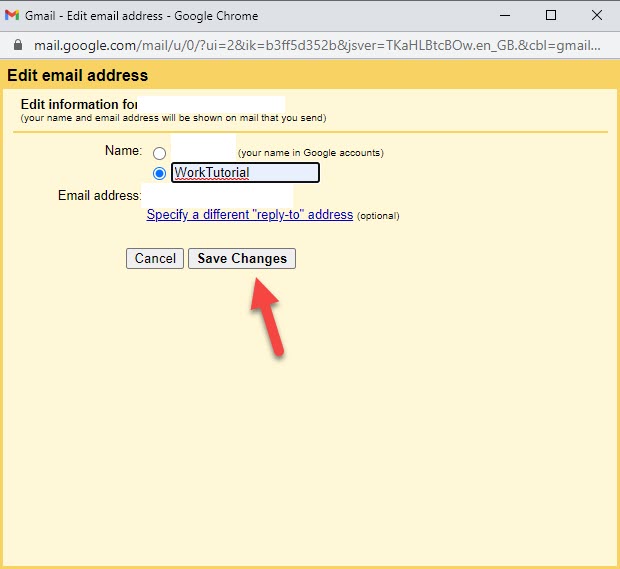Select the Google account name radio button
This screenshot has width=620, height=569.
[159, 154]
